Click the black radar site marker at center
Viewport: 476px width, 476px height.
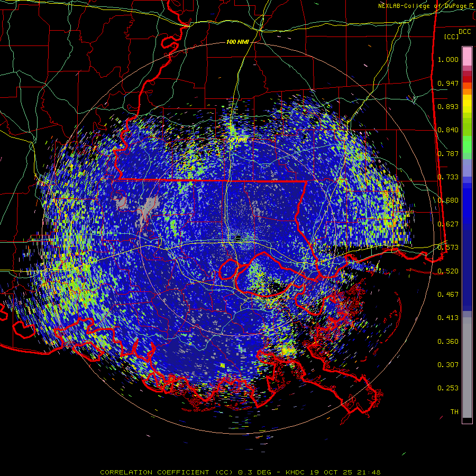point(239,237)
